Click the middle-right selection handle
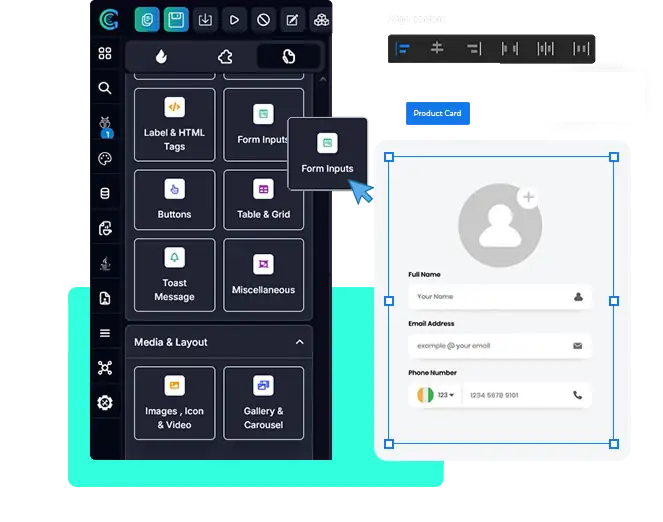Viewport: 663px width, 522px height. point(614,301)
